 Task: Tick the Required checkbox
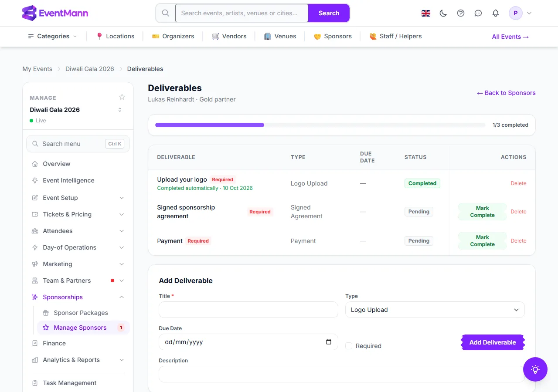click(x=349, y=346)
